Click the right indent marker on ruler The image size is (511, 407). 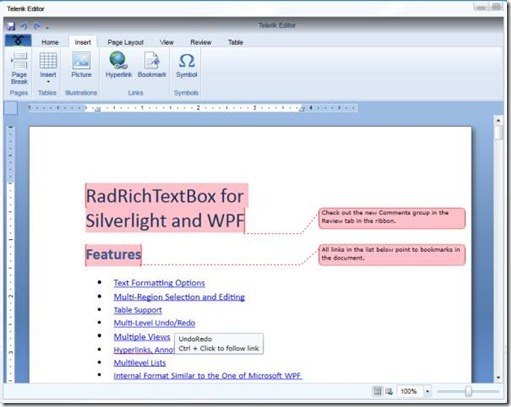(302, 108)
